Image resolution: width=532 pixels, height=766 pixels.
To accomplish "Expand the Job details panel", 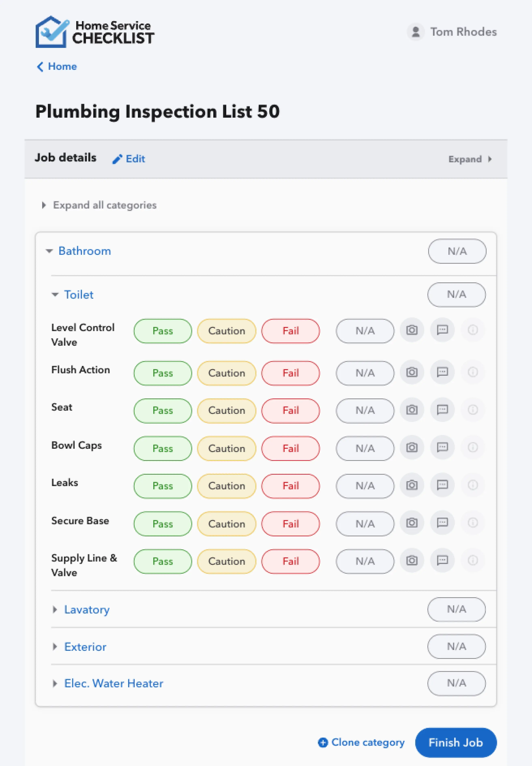I will pyautogui.click(x=470, y=159).
